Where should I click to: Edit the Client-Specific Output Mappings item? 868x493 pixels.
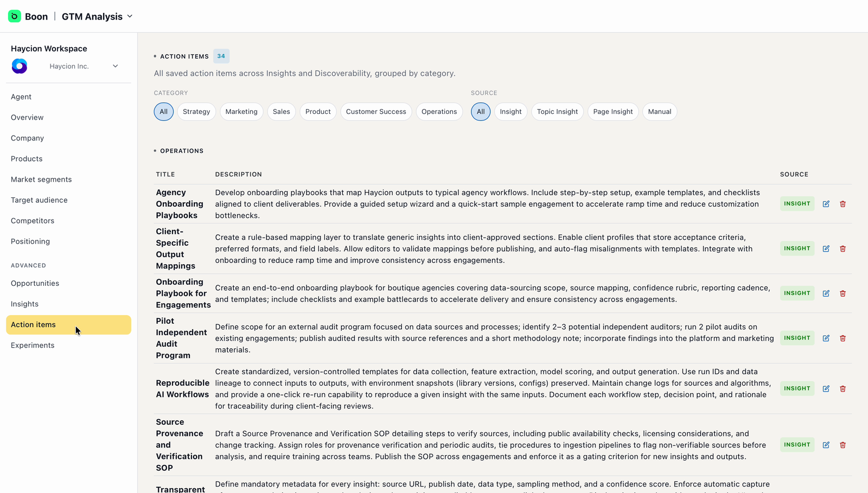click(x=826, y=248)
